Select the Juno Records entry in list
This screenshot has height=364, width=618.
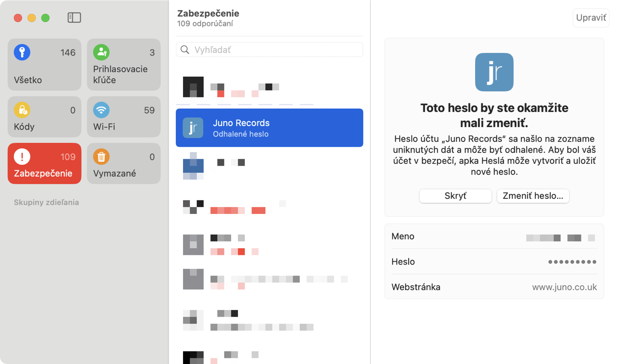pyautogui.click(x=269, y=128)
